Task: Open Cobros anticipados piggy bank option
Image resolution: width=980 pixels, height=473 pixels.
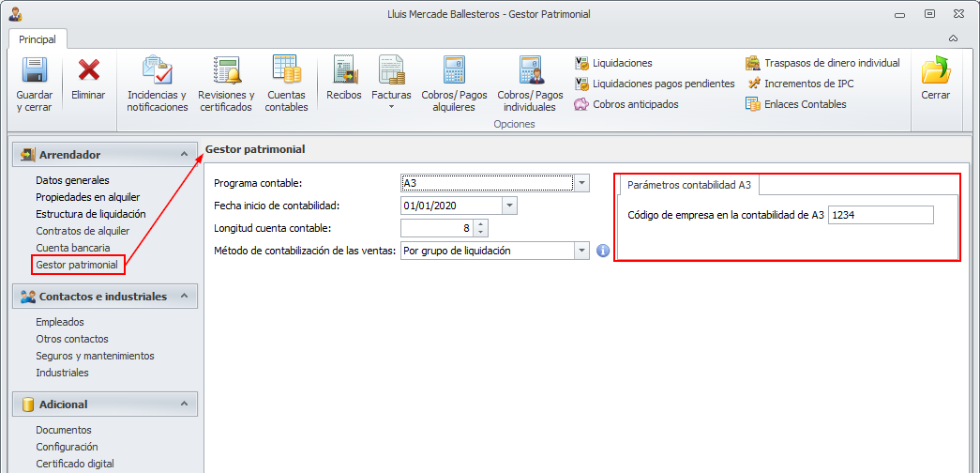Action: (x=626, y=104)
